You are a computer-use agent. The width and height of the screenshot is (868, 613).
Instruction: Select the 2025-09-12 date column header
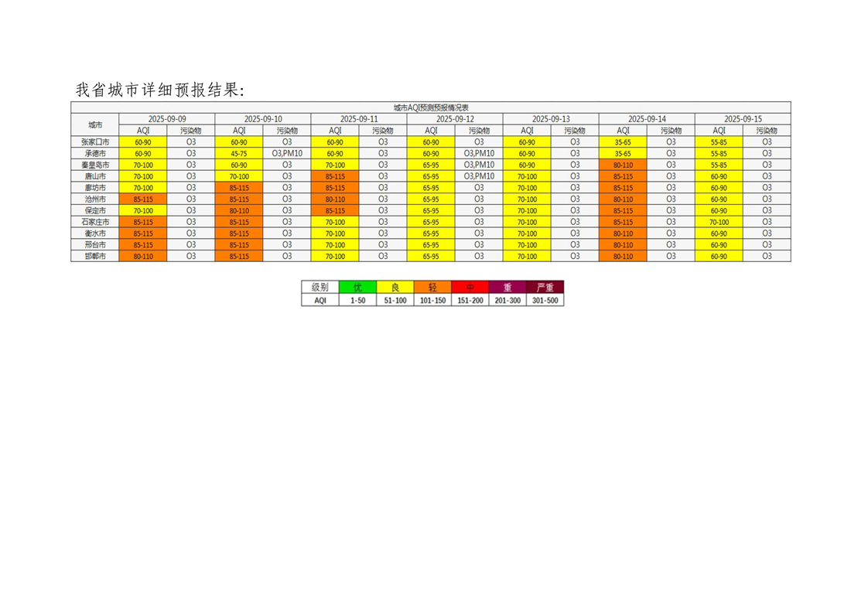[455, 119]
